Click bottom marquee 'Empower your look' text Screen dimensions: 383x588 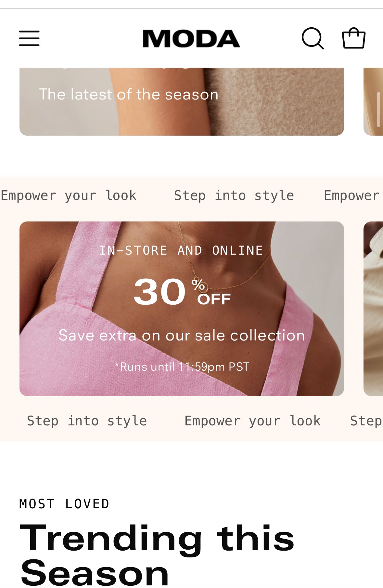tap(252, 421)
